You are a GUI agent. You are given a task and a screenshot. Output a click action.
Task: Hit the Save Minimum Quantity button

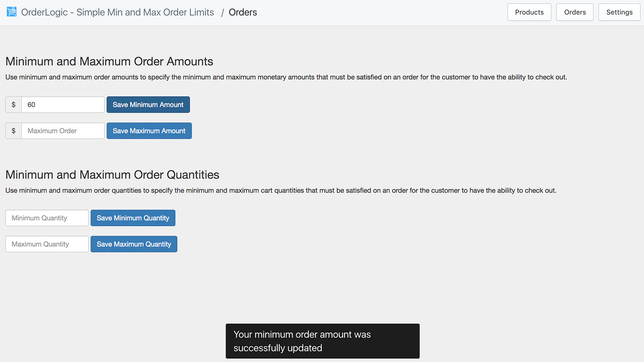click(133, 218)
